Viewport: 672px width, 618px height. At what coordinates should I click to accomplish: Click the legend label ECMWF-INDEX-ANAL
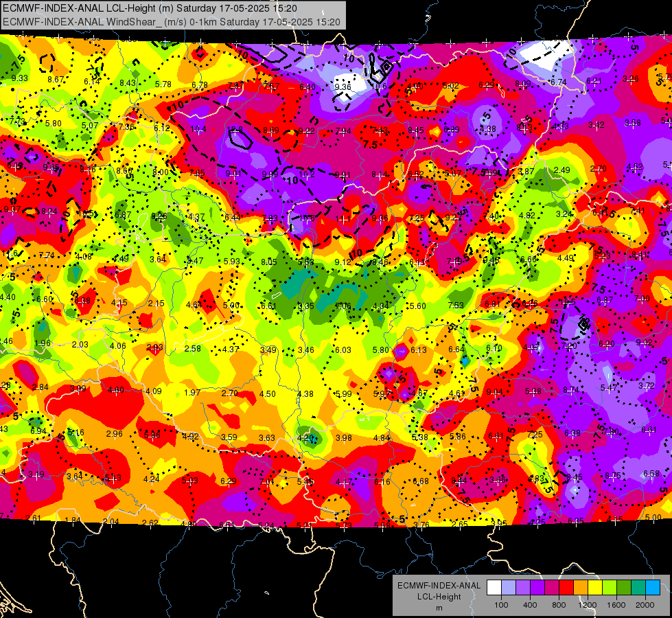439,586
